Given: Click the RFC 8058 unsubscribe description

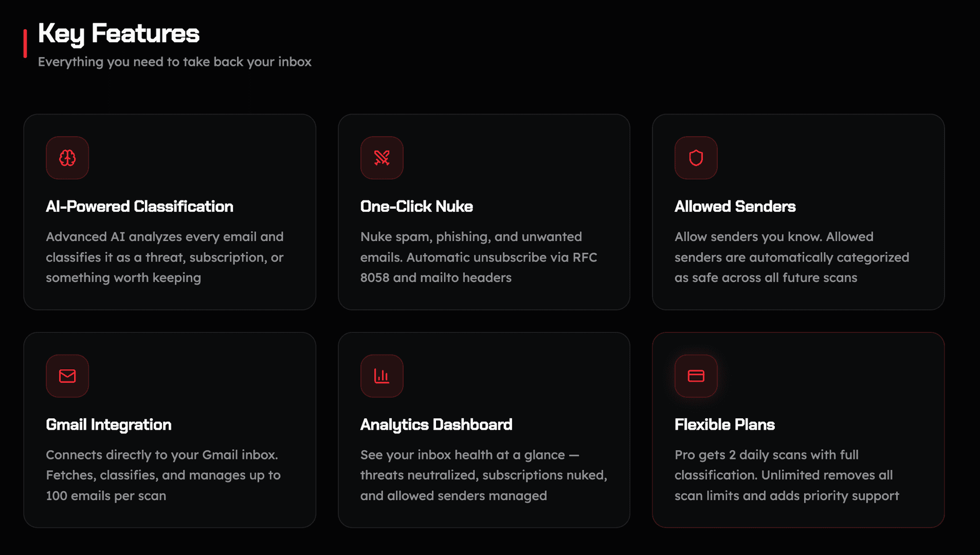Looking at the screenshot, I should [478, 257].
